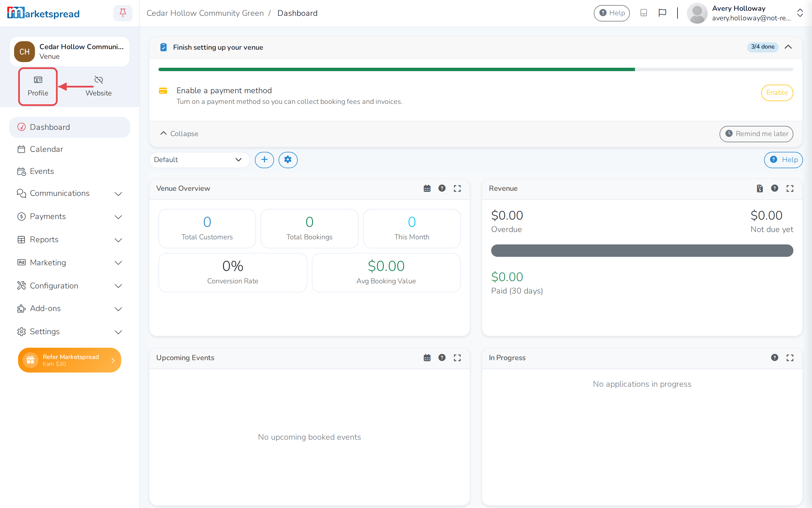Screen dimensions: 812x508
Task: Click the add dashboard plus button
Action: click(264, 159)
